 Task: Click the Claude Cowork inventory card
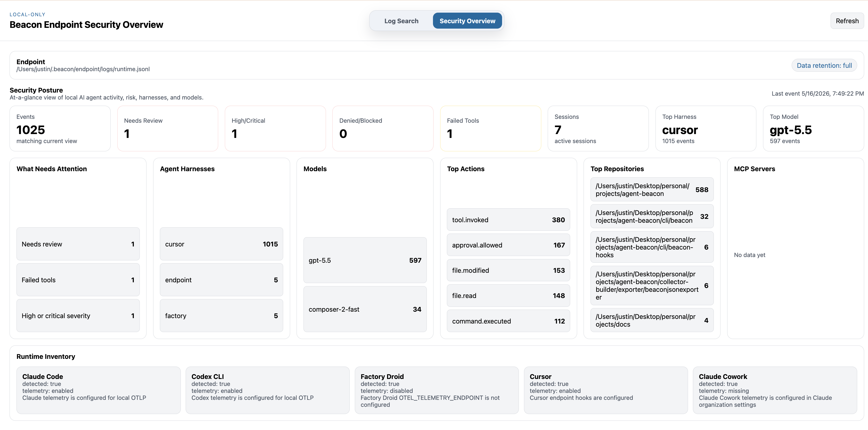775,390
